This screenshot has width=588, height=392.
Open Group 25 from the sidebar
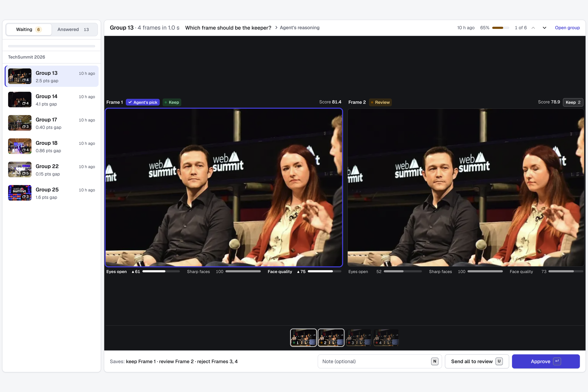click(52, 193)
